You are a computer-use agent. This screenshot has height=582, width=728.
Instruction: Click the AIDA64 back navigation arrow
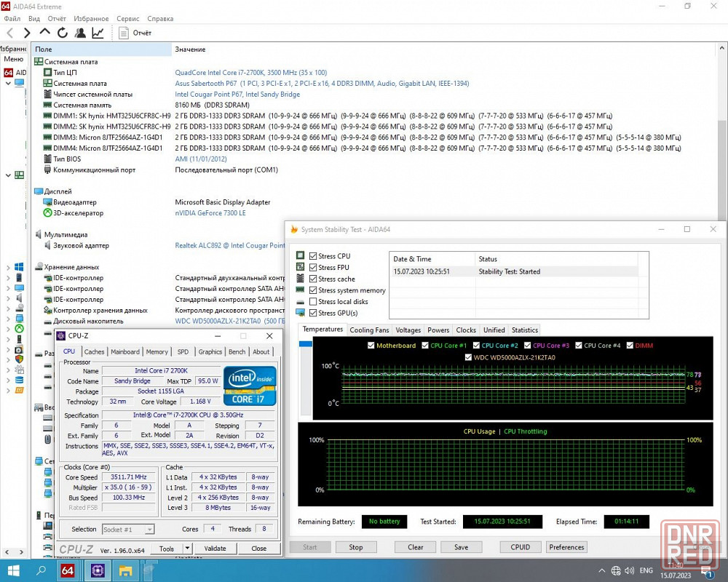point(9,33)
